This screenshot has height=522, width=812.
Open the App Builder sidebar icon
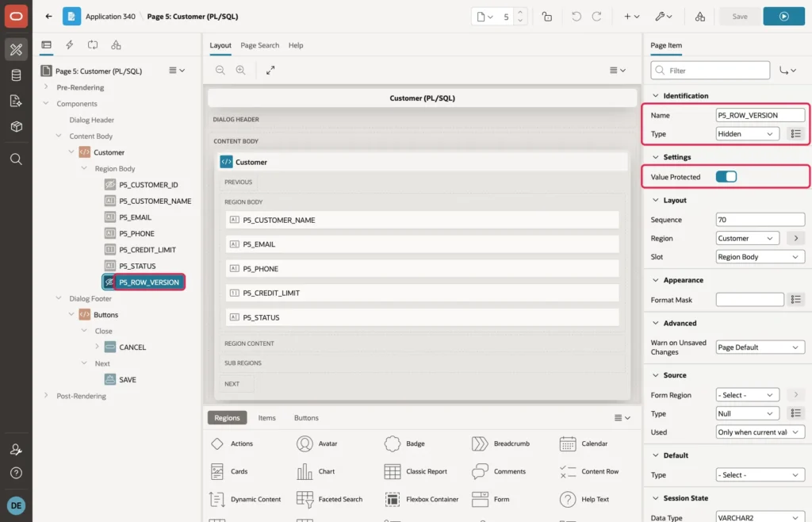pos(16,49)
